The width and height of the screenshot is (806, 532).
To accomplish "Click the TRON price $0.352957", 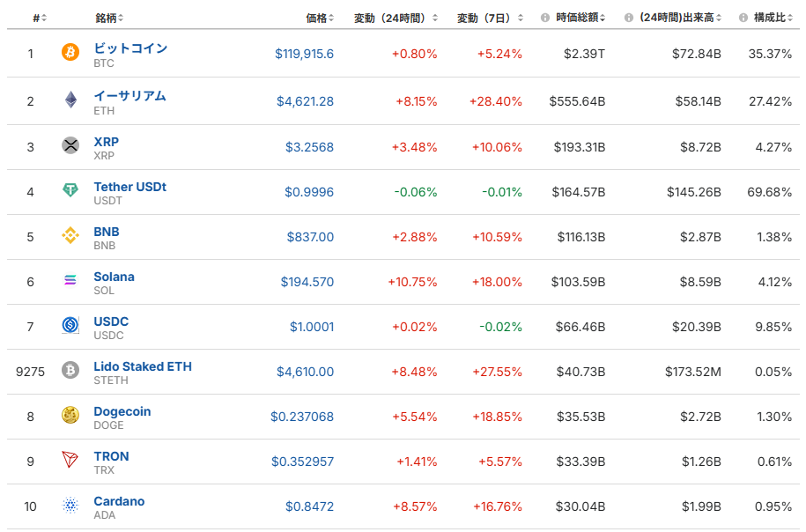I will coord(303,462).
